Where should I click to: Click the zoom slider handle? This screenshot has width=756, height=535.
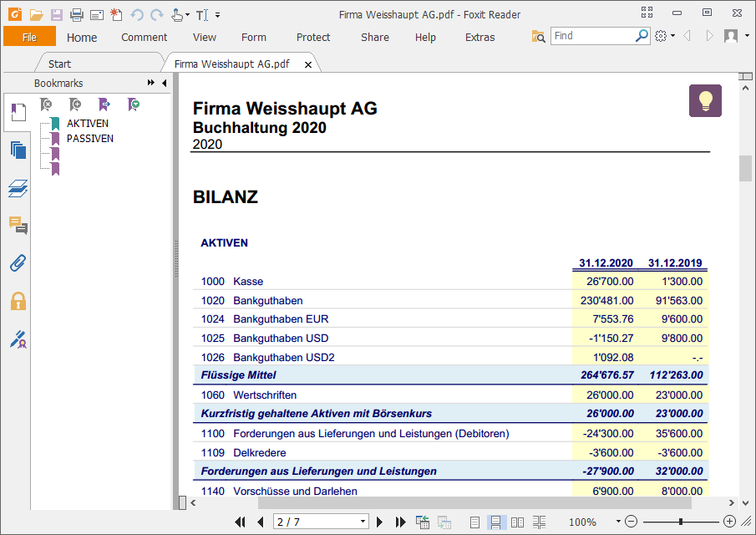(x=680, y=522)
